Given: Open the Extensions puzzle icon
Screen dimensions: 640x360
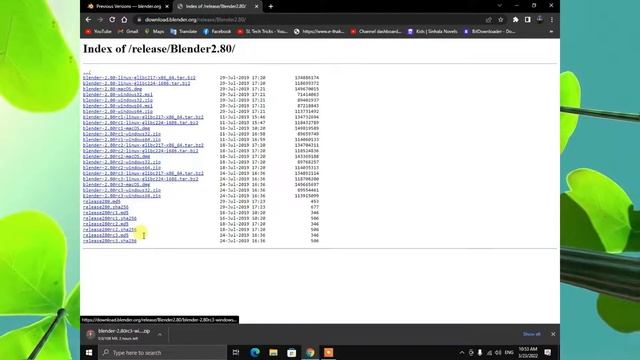Looking at the screenshot, I should tap(516, 20).
